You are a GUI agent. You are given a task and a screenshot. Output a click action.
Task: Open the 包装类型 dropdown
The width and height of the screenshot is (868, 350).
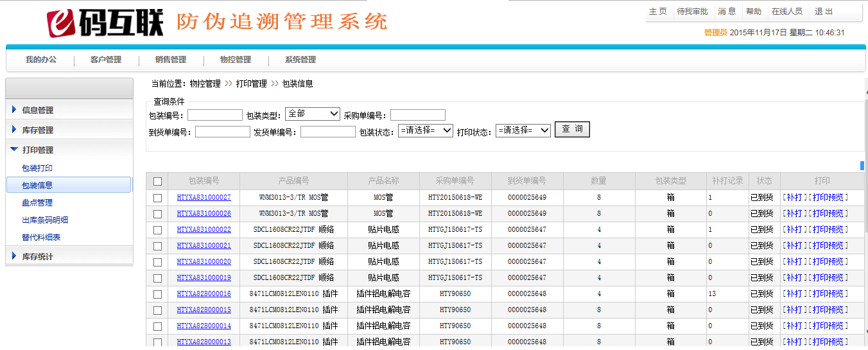coord(312,114)
